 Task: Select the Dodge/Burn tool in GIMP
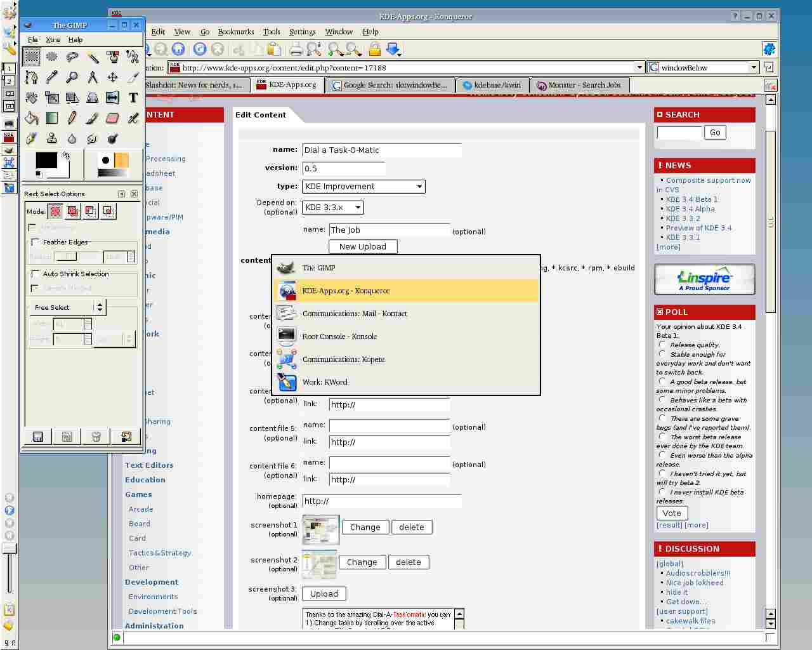(113, 138)
